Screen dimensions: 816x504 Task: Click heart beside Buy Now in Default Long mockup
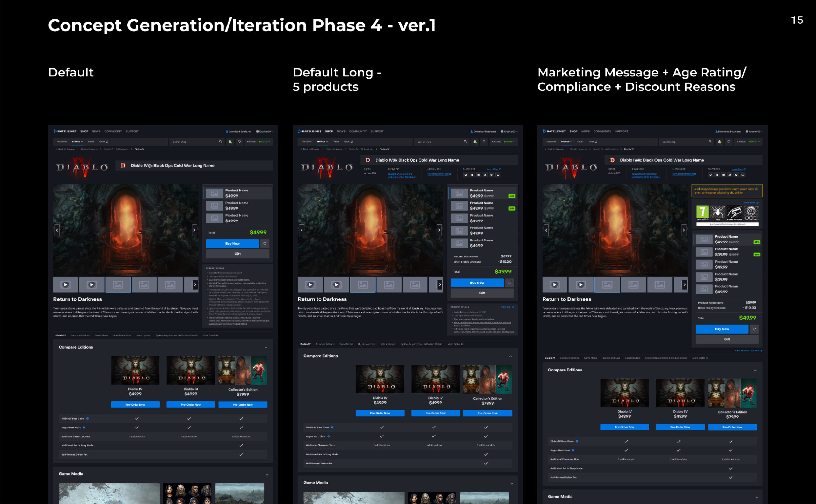[x=510, y=283]
